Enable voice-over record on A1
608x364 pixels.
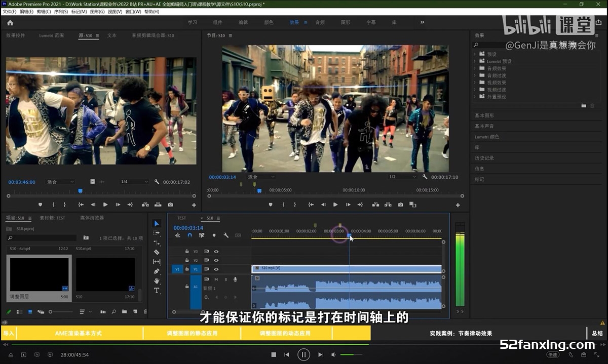click(235, 279)
